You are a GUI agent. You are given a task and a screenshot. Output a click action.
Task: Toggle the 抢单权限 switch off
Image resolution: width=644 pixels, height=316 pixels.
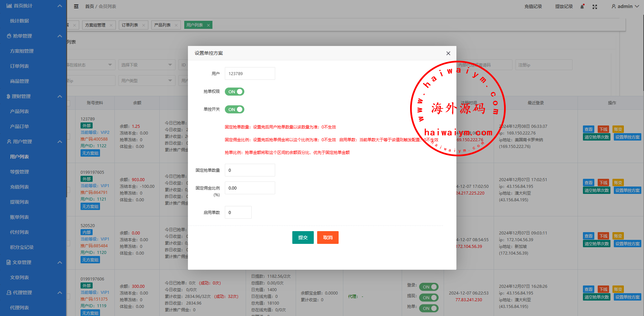tap(235, 92)
